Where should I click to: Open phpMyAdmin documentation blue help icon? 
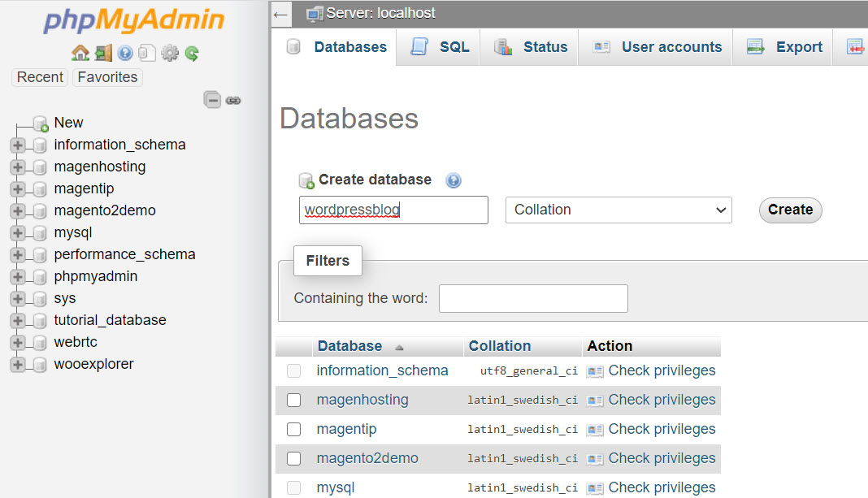[125, 53]
